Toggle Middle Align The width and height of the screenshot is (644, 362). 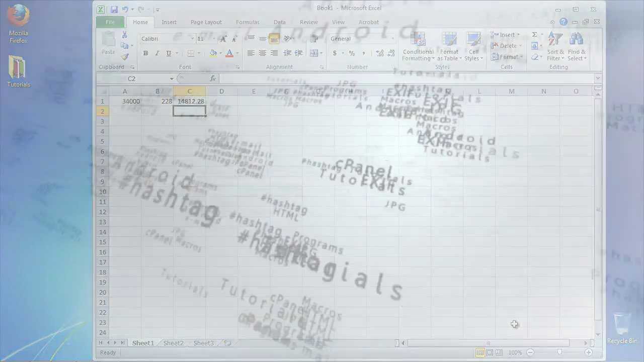(262, 39)
